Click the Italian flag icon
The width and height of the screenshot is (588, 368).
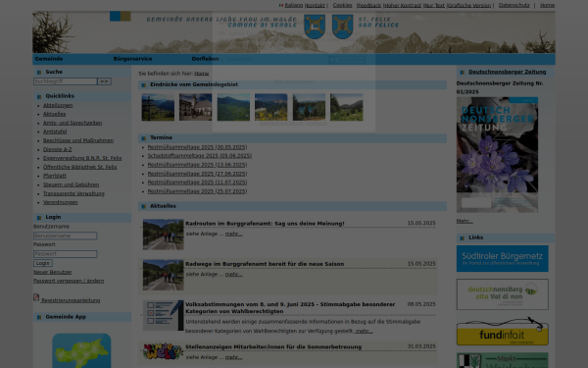[281, 5]
